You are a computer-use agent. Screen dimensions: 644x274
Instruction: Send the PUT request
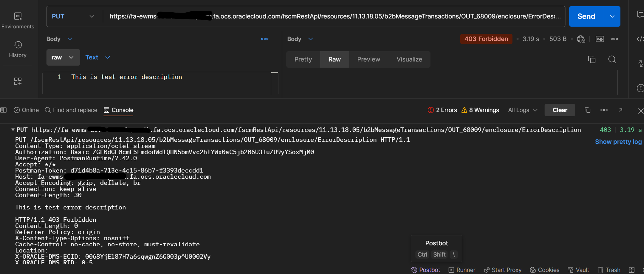(586, 16)
